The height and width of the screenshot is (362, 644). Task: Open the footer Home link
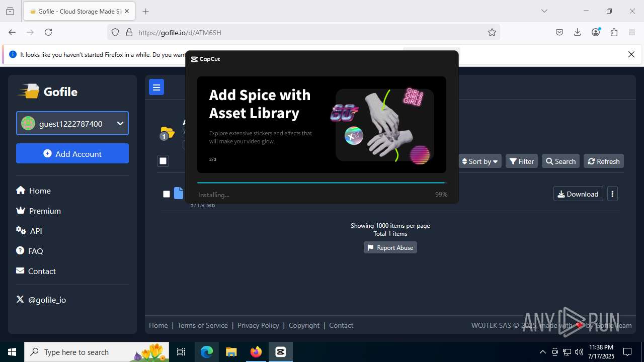click(x=158, y=325)
